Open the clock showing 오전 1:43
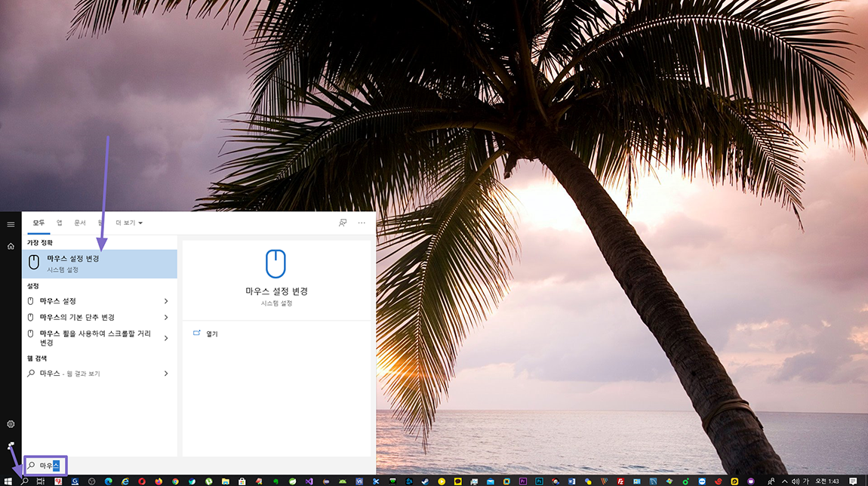 click(x=827, y=481)
